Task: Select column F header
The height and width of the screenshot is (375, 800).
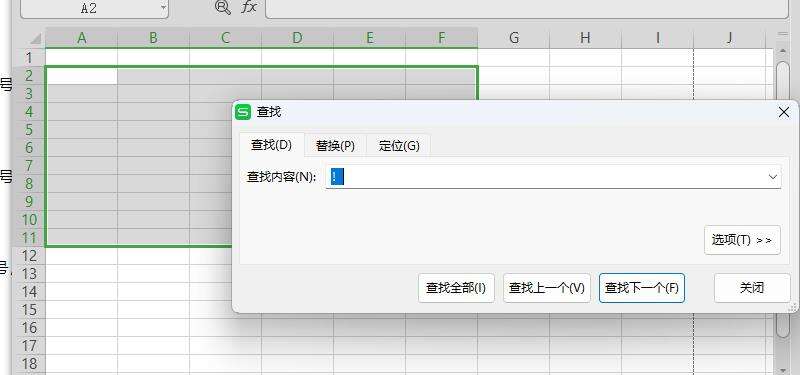Action: tap(441, 38)
